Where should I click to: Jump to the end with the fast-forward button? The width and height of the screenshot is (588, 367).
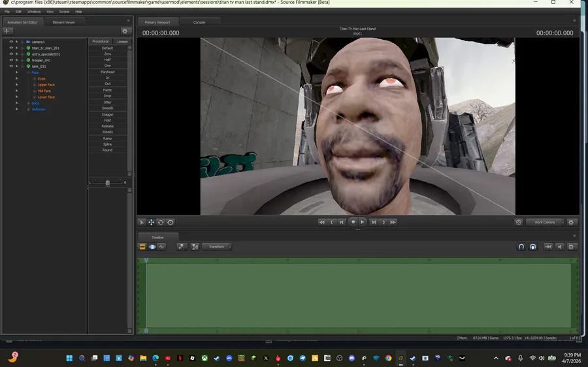point(393,222)
